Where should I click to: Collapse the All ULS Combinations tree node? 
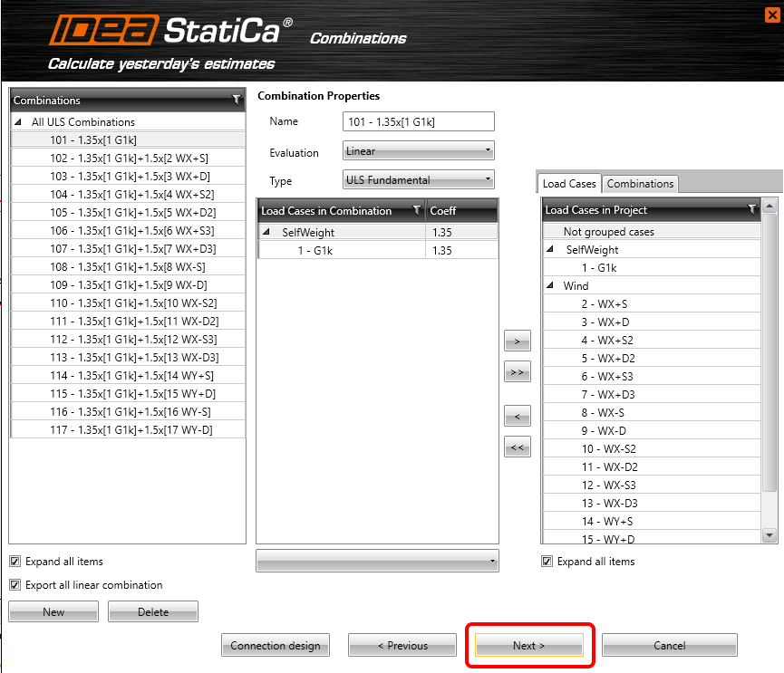pyautogui.click(x=18, y=121)
